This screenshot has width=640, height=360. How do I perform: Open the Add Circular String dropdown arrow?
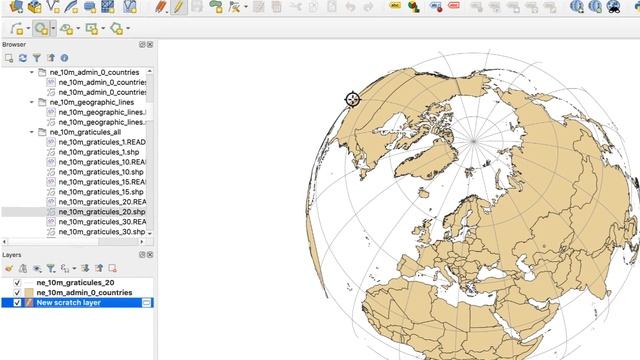point(28,29)
